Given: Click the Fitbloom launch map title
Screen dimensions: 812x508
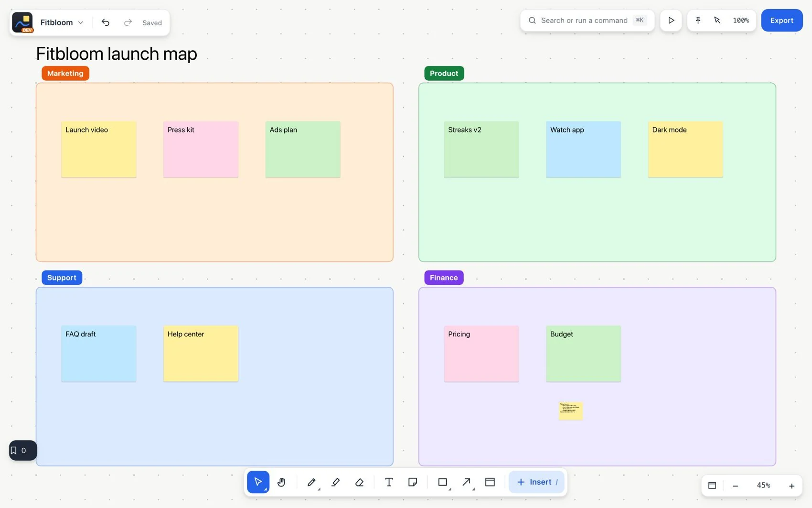Looking at the screenshot, I should pos(117,54).
